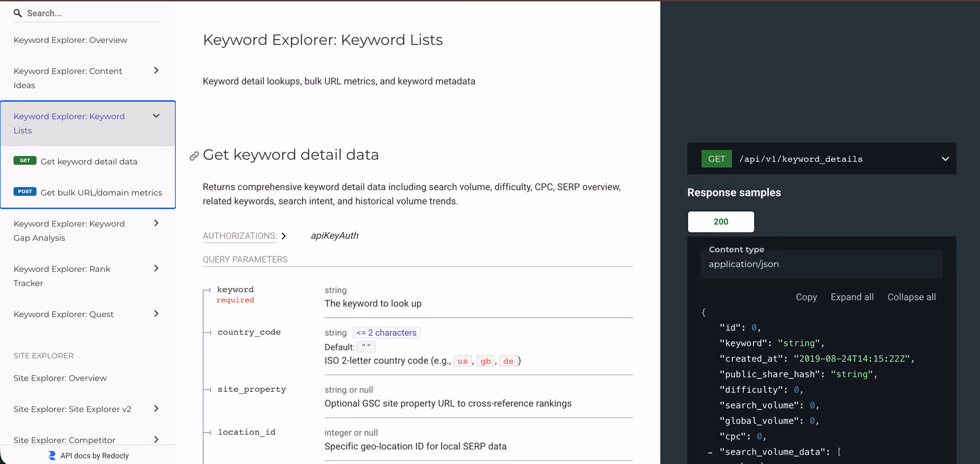This screenshot has height=464, width=980.
Task: Click the GET badge in sidebar
Action: 25,160
